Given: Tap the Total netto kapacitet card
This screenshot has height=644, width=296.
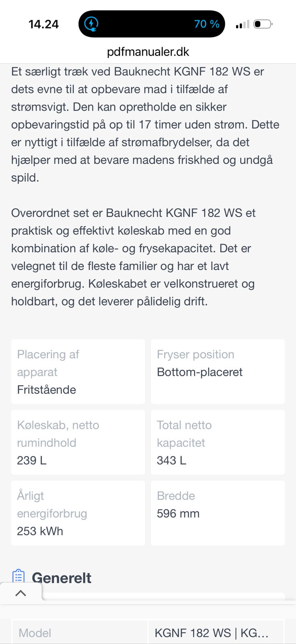Looking at the screenshot, I should 218,442.
